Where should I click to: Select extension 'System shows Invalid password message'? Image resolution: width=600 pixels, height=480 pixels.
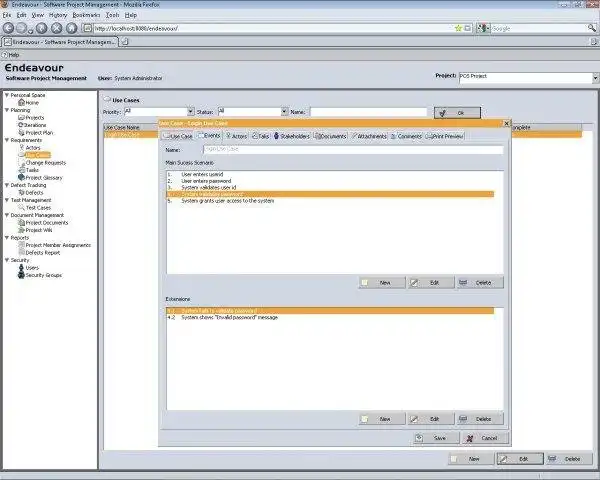tap(330, 317)
